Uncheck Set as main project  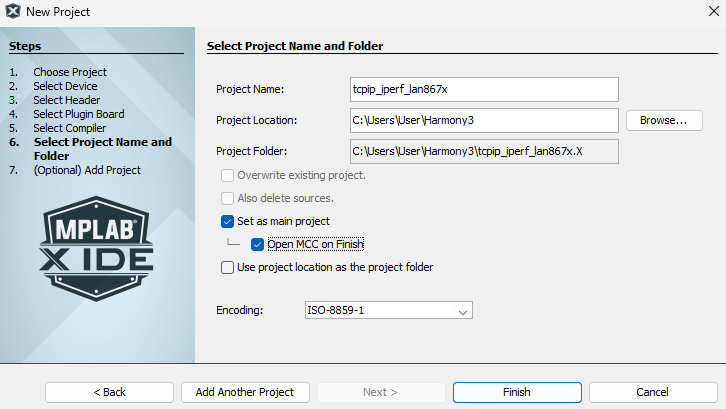(228, 221)
